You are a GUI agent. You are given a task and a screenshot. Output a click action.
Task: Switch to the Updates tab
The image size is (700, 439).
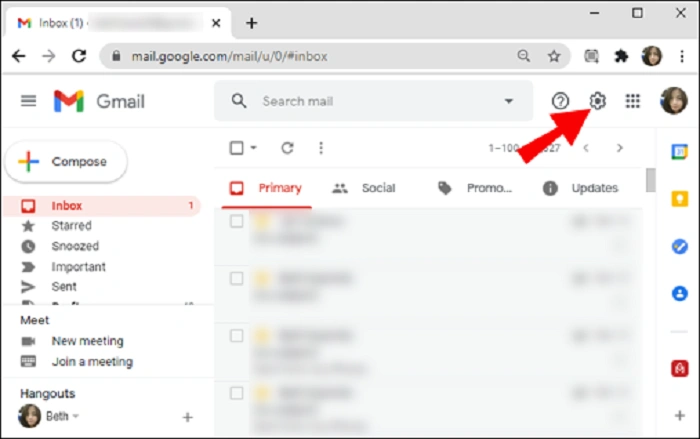580,188
